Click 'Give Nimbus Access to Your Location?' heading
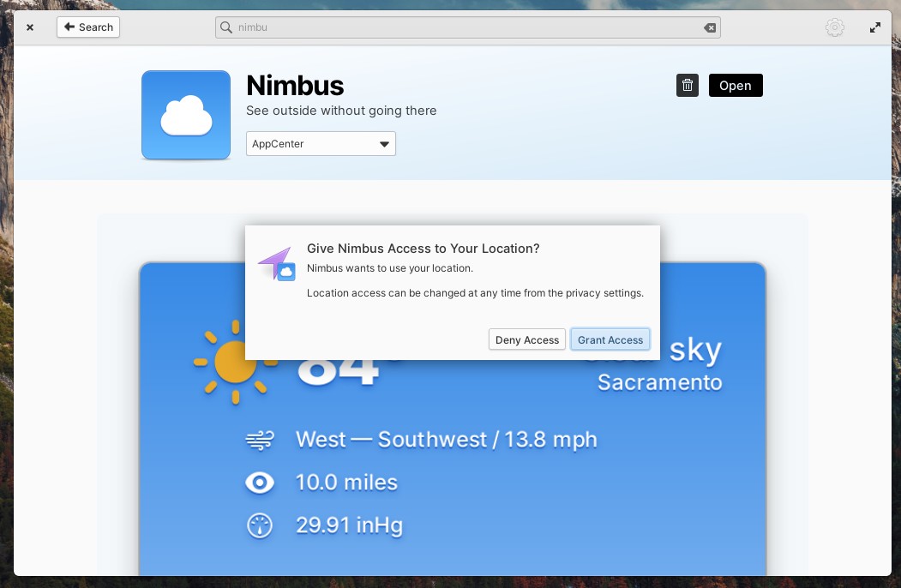Image resolution: width=901 pixels, height=588 pixels. 423,249
